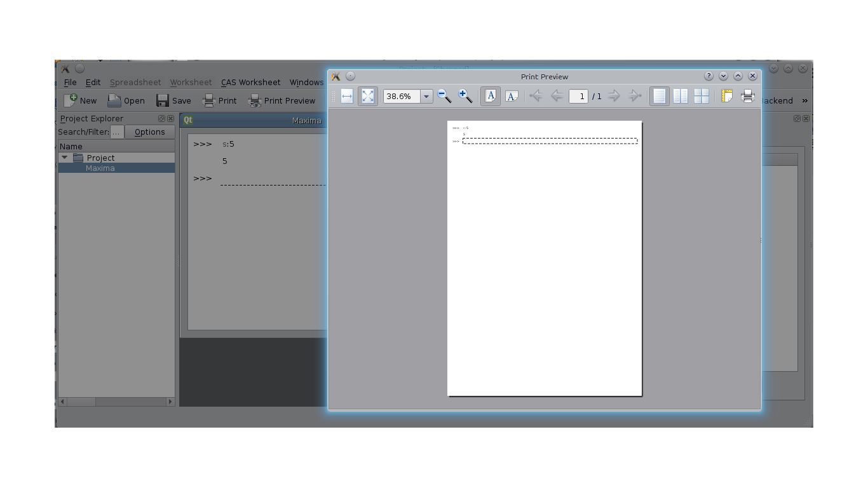The height and width of the screenshot is (488, 868).
Task: Start printing via the printer icon
Action: coord(747,96)
